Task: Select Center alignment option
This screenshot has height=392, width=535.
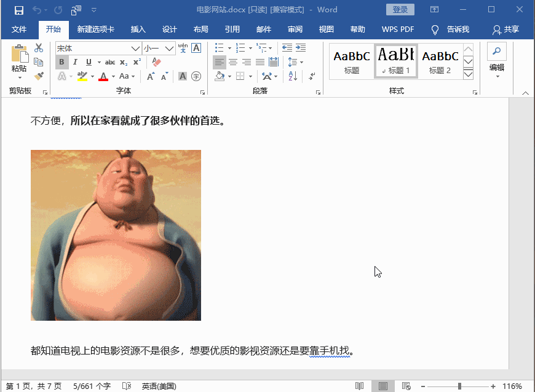Action: (x=233, y=62)
